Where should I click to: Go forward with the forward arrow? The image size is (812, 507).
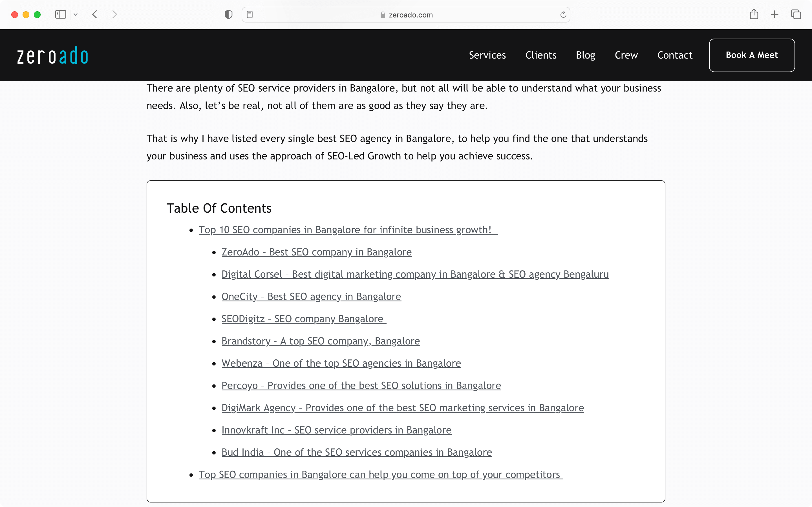click(x=115, y=14)
